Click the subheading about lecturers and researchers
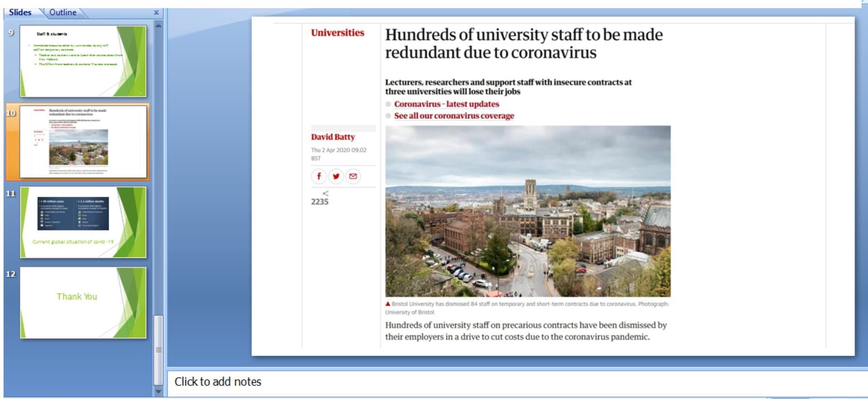 click(x=508, y=87)
